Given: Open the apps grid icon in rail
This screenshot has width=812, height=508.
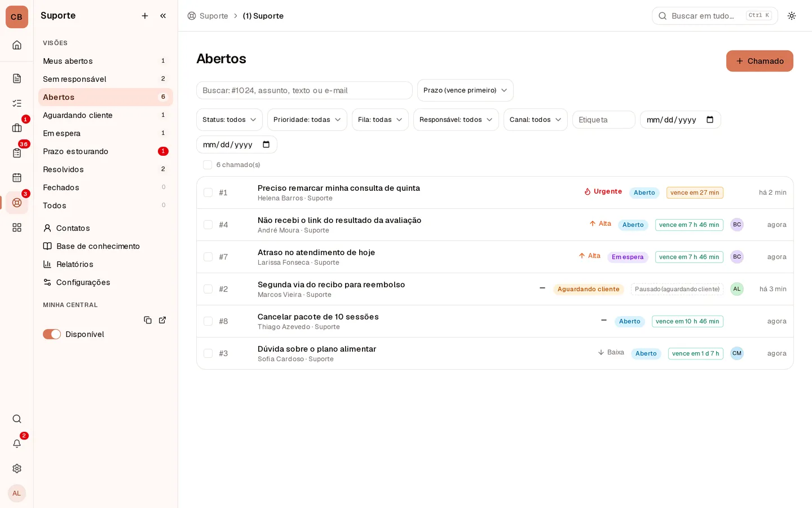Looking at the screenshot, I should coord(17,227).
